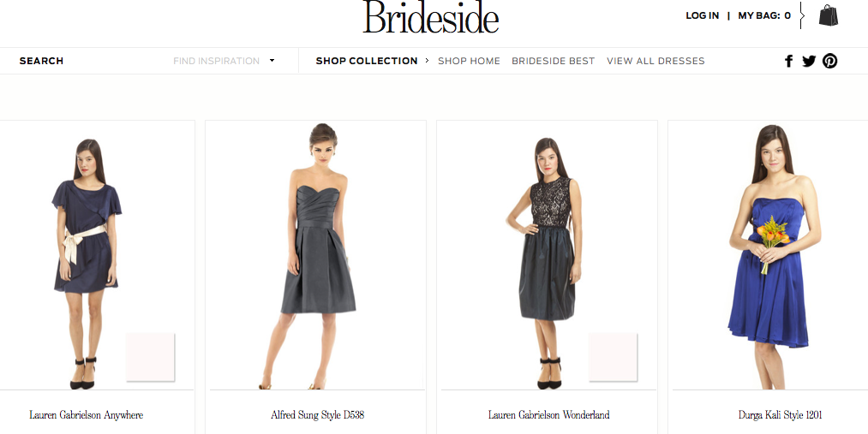
Task: Select the swatch on Lauren Gabrielson Anywhere card
Action: [150, 357]
